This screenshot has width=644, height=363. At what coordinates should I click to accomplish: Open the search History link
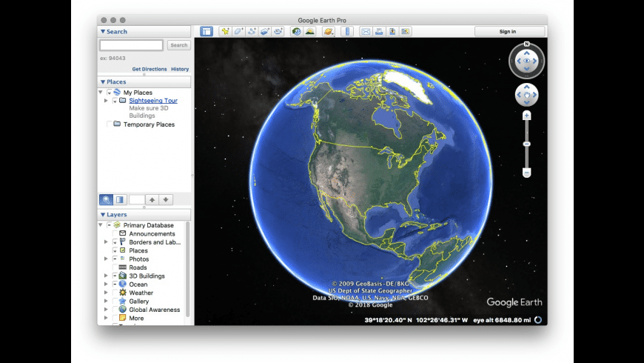[180, 69]
